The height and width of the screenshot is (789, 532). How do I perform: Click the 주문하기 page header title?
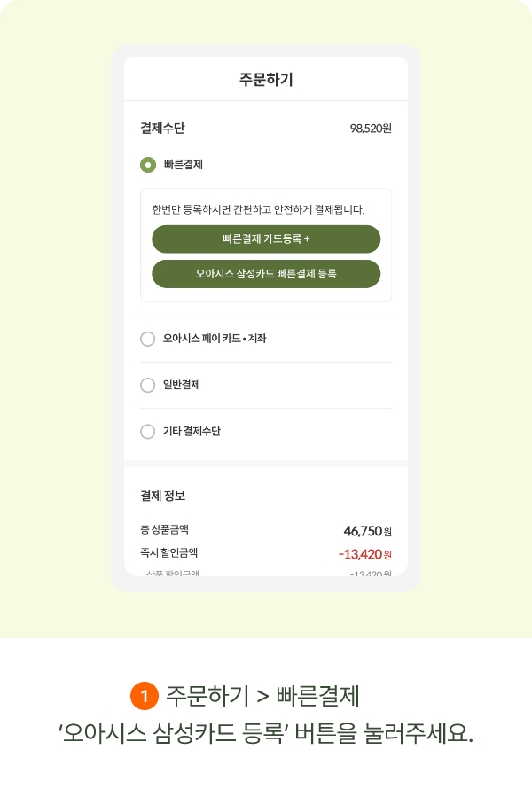tap(266, 80)
